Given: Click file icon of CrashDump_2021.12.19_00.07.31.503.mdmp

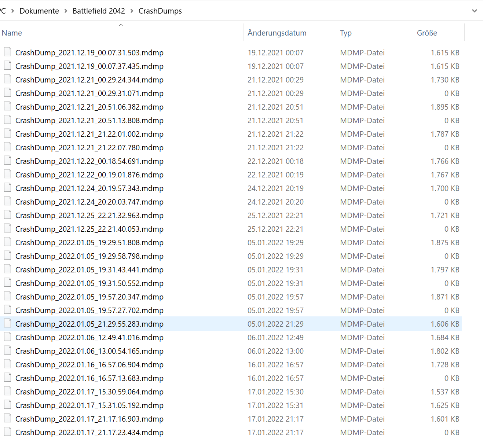Looking at the screenshot, I should click(7, 52).
